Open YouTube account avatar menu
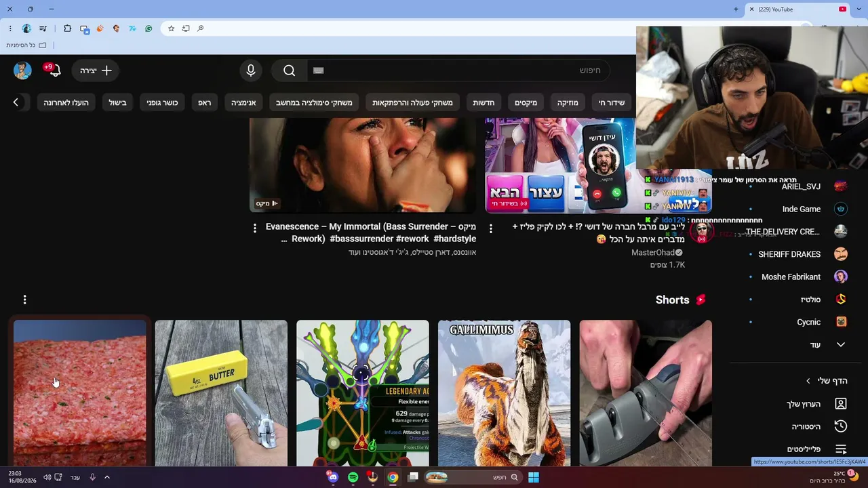 22,70
